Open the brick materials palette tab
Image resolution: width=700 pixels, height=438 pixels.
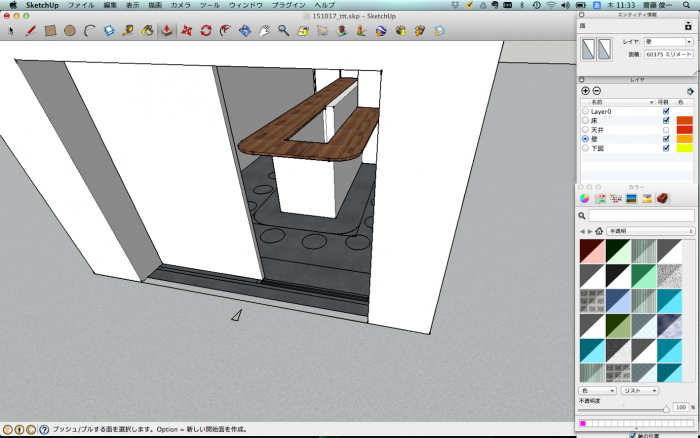click(x=661, y=198)
